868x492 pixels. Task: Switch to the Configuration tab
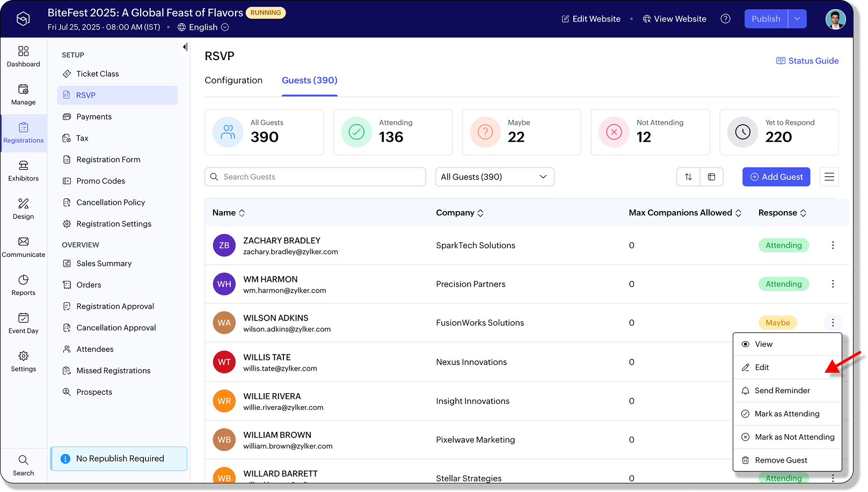tap(234, 80)
